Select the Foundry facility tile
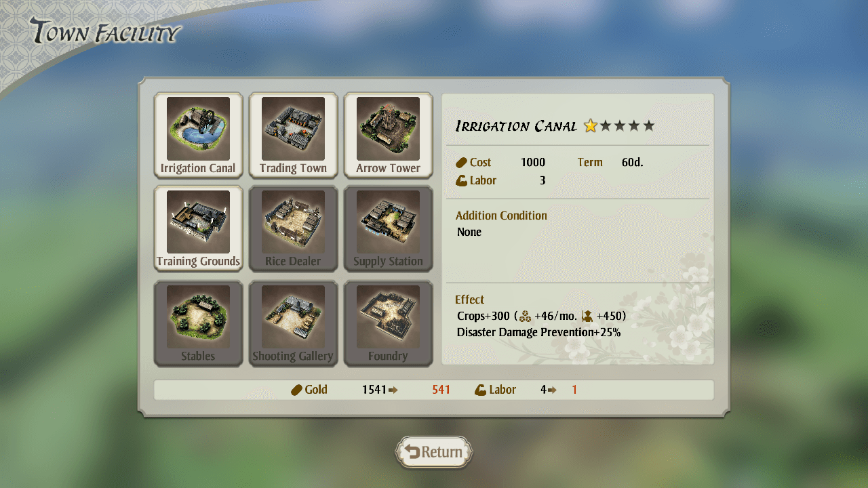This screenshot has height=488, width=868. [x=388, y=323]
